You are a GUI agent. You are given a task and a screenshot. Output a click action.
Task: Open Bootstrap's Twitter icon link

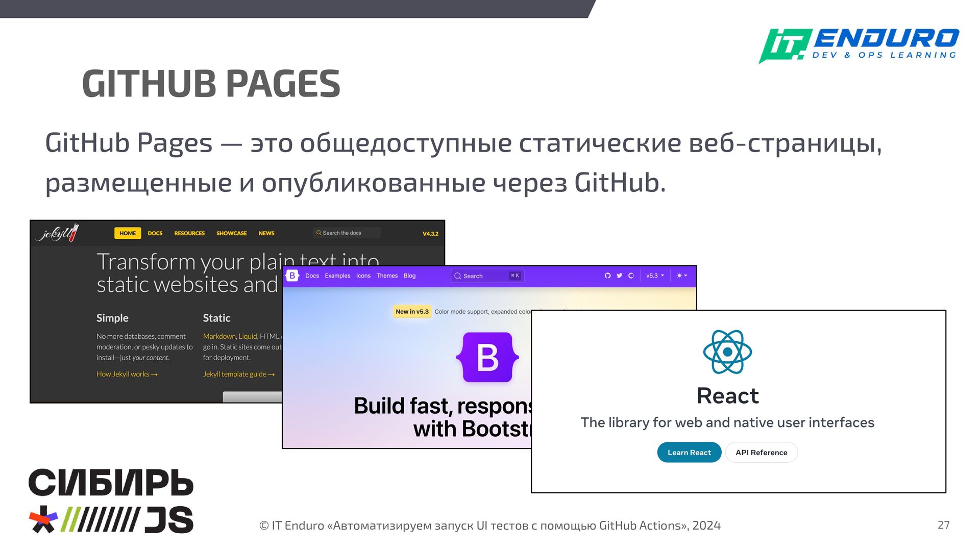(619, 275)
